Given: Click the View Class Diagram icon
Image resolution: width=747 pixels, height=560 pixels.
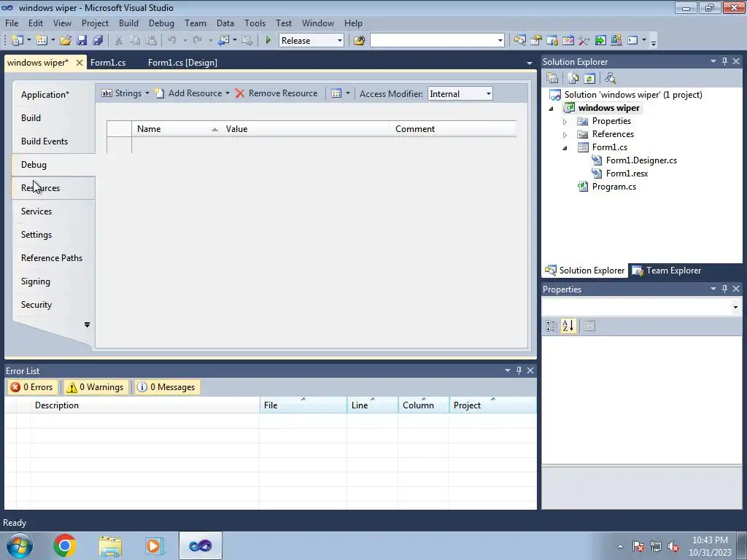Looking at the screenshot, I should (x=611, y=78).
